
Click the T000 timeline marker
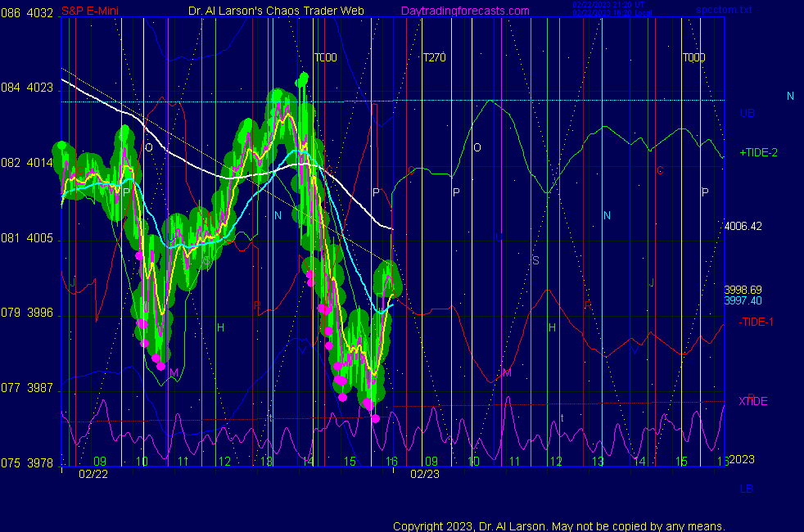click(693, 57)
